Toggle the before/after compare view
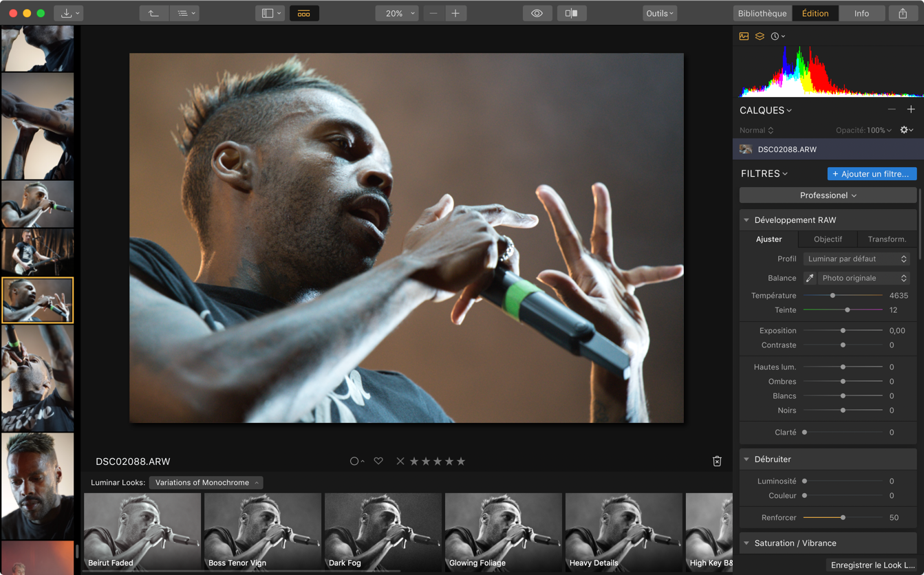This screenshot has width=924, height=575. 571,13
